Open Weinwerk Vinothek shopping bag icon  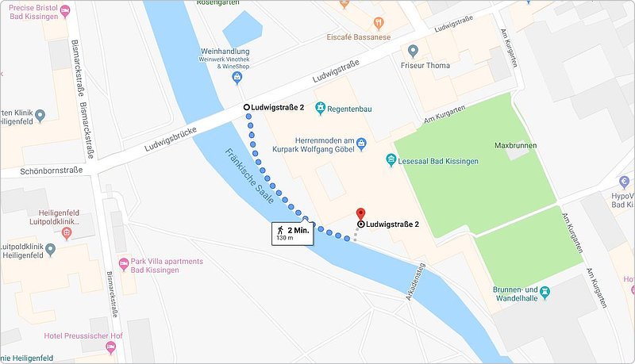coord(237,77)
